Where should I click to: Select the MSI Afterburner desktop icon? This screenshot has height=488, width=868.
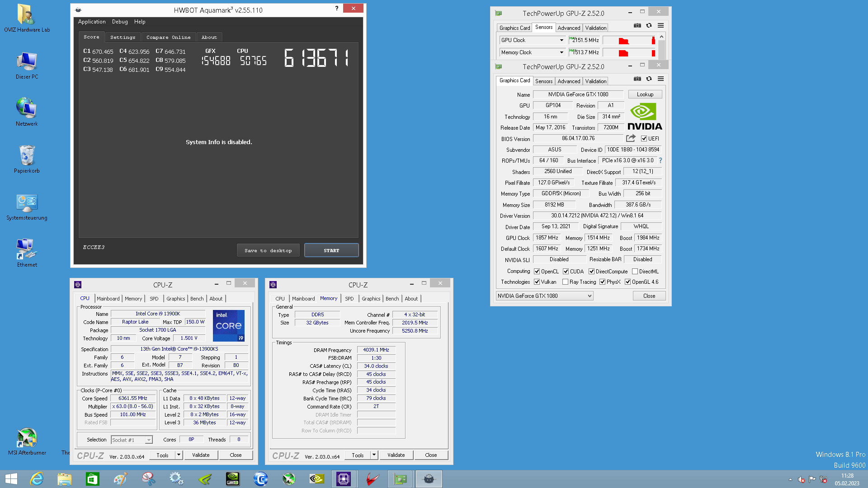tap(27, 441)
